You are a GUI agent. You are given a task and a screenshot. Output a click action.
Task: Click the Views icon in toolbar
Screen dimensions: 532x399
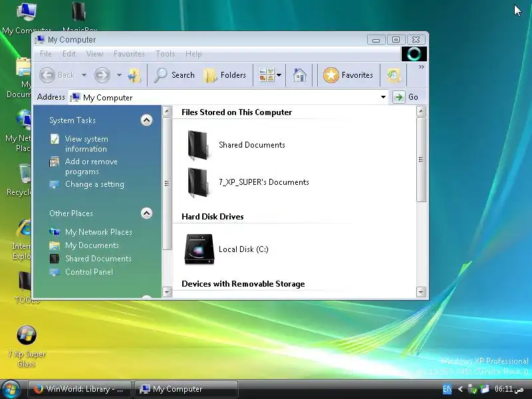click(267, 75)
